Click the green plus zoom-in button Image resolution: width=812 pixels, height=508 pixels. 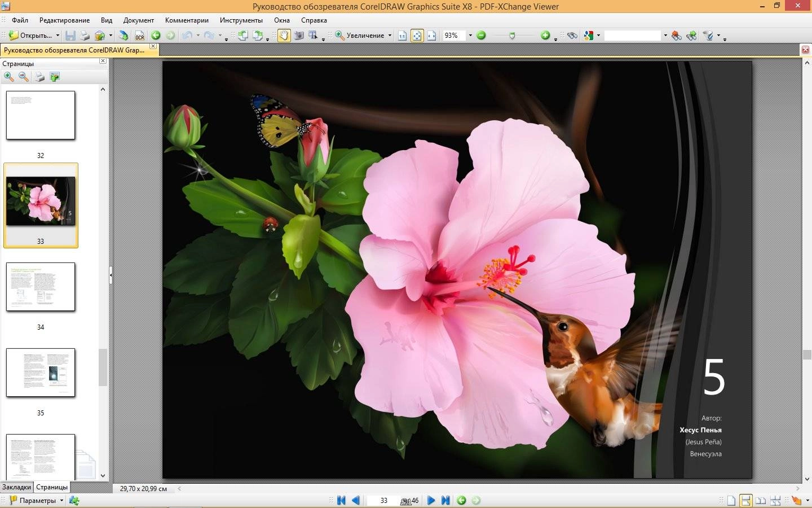[x=545, y=36]
